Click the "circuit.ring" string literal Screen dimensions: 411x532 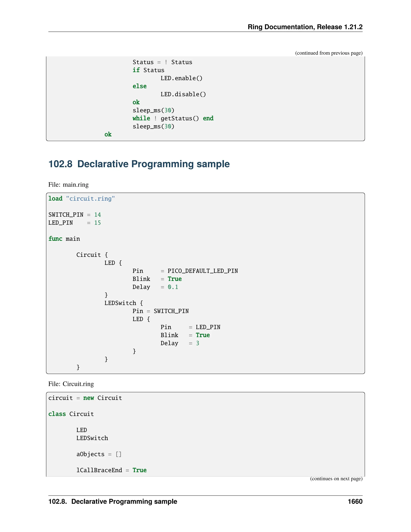90,199
